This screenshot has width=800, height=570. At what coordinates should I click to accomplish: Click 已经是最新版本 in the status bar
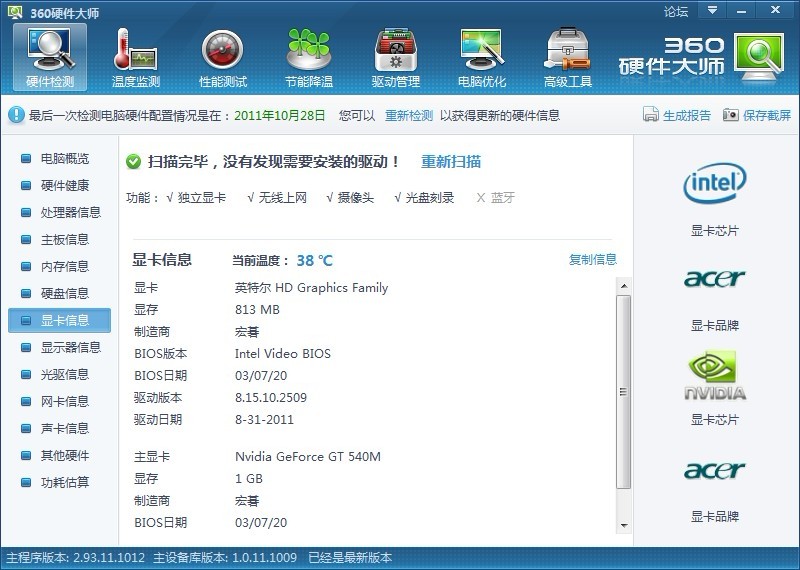click(350, 557)
